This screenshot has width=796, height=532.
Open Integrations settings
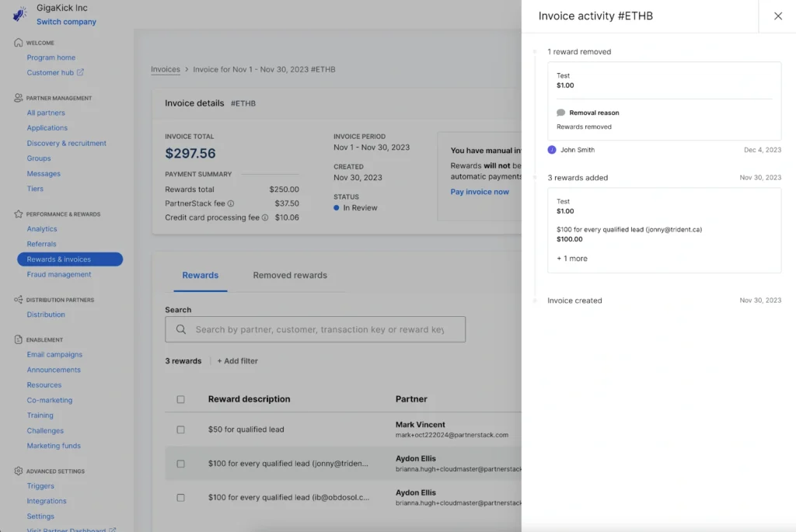(x=46, y=501)
